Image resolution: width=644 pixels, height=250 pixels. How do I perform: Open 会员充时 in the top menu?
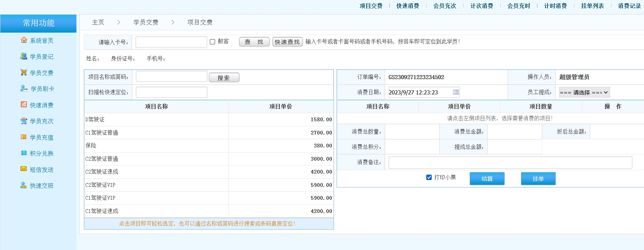pos(519,6)
